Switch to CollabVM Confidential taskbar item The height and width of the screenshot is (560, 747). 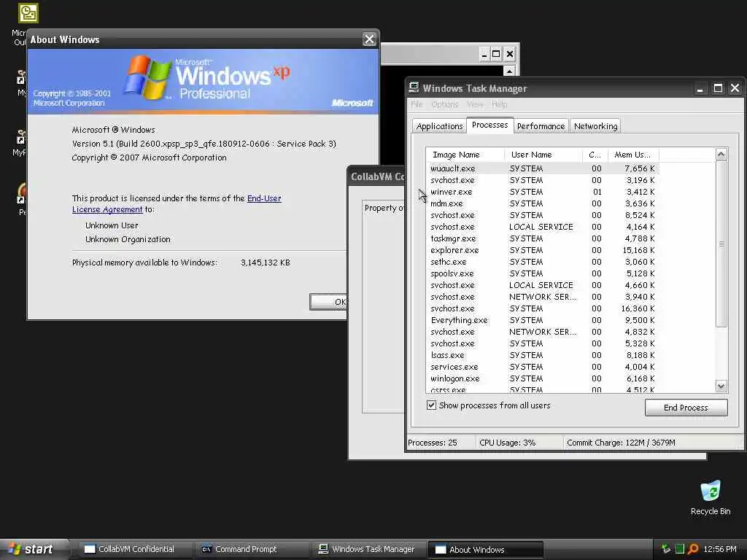click(135, 549)
